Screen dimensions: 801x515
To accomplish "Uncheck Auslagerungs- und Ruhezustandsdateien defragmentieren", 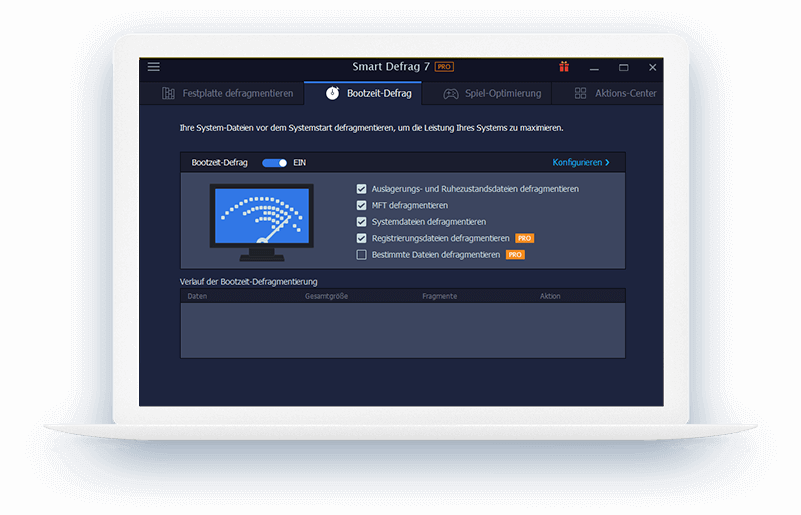I will [362, 188].
